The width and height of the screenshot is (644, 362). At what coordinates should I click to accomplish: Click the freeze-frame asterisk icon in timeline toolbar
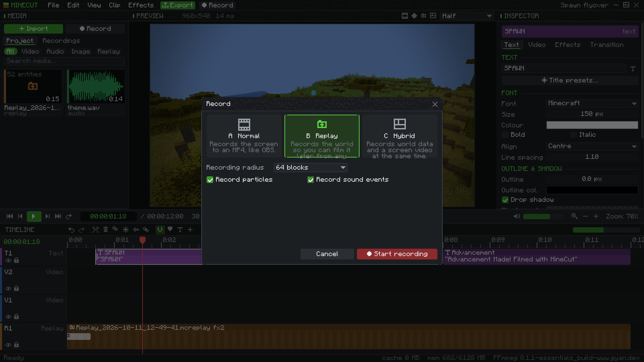tap(126, 230)
